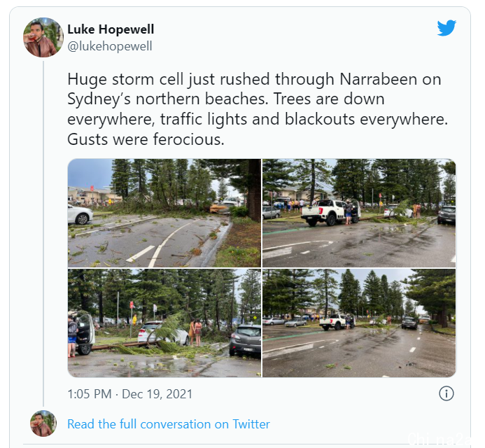Click the white pickup truck in top-right photo
Screen dimensions: 485x448
coord(330,212)
